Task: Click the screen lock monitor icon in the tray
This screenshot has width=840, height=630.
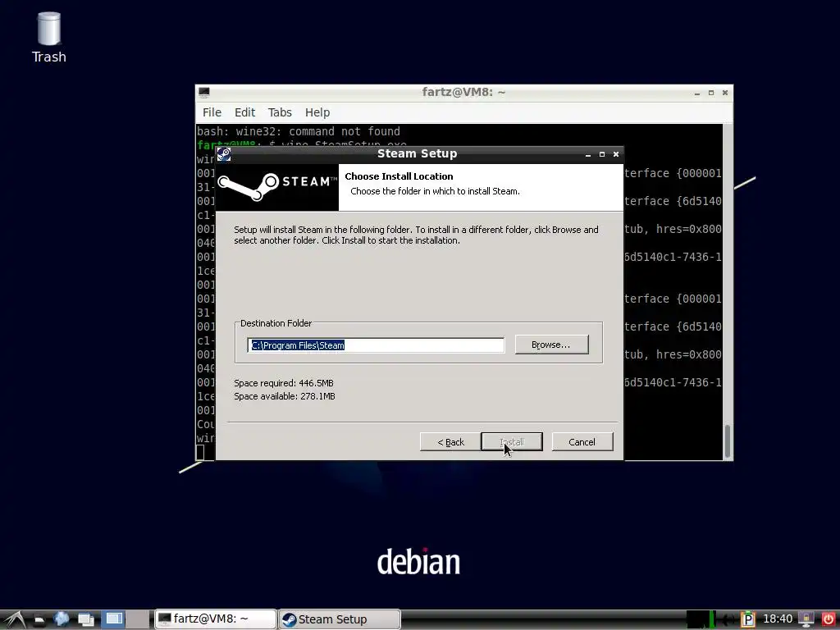Action: (806, 619)
